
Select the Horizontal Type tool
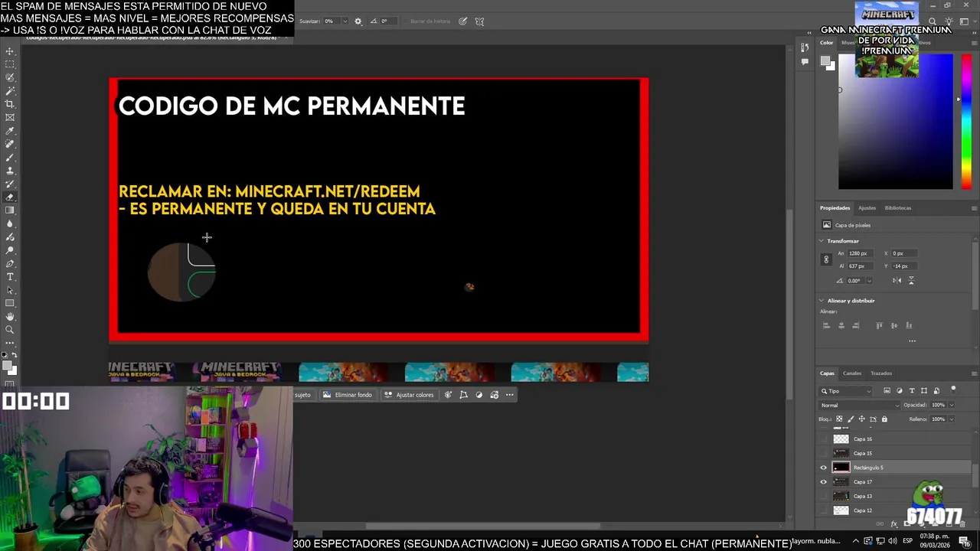point(10,276)
